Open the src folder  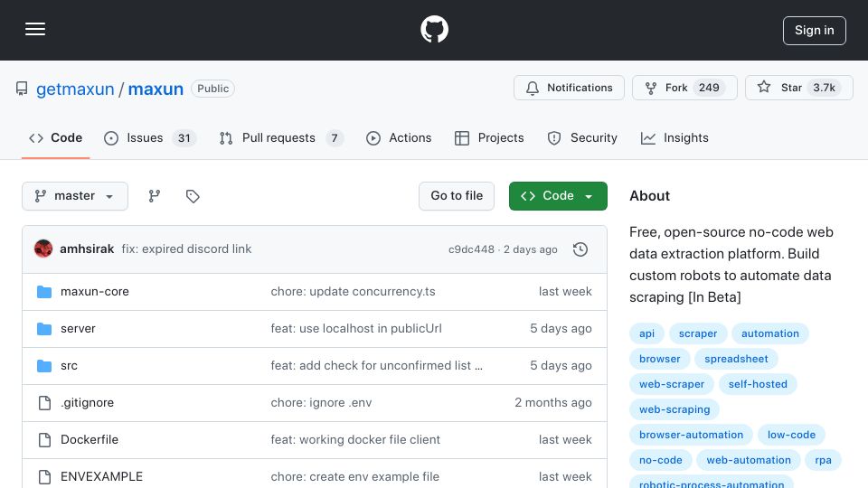click(x=70, y=366)
